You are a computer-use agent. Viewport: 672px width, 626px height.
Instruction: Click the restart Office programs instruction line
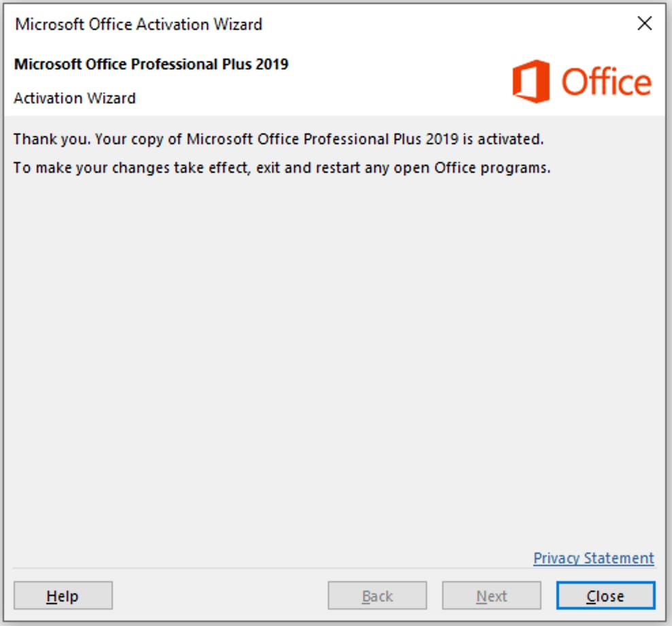click(282, 167)
